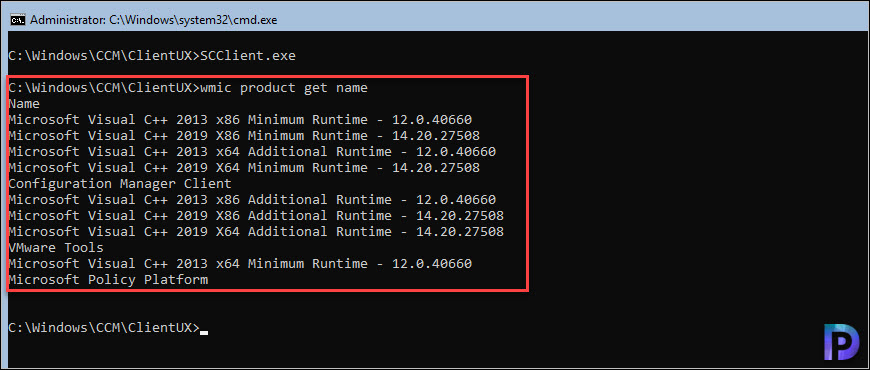
Task: Click the 'wmic product get name' command line
Action: [188, 88]
